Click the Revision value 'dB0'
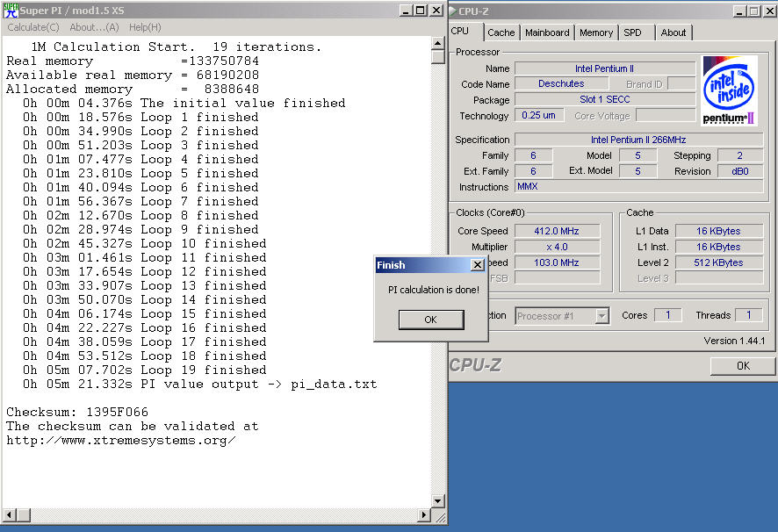 coord(740,171)
